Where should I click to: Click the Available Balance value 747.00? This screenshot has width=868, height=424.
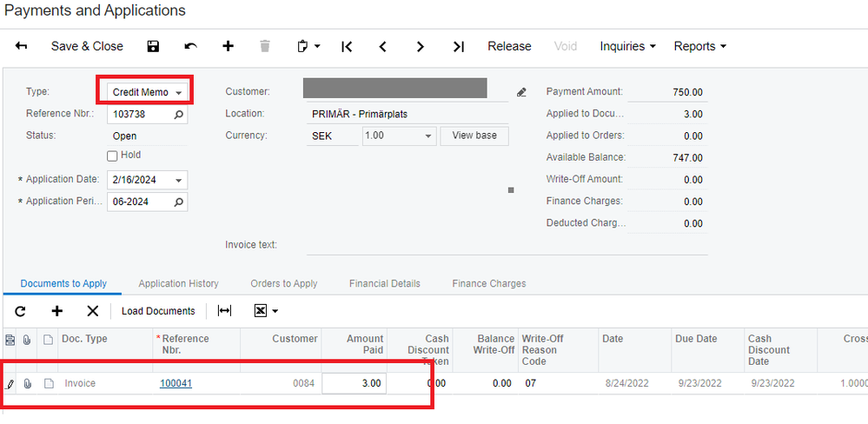point(687,158)
